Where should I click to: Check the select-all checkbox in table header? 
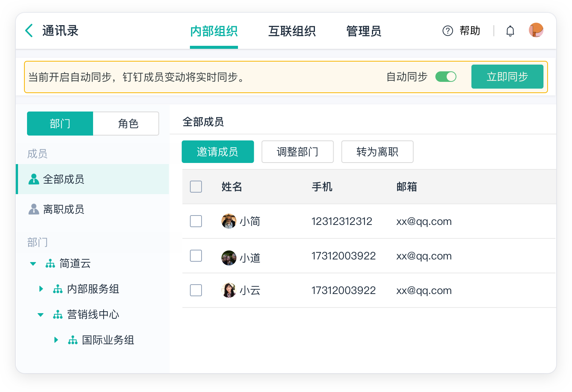pos(196,187)
